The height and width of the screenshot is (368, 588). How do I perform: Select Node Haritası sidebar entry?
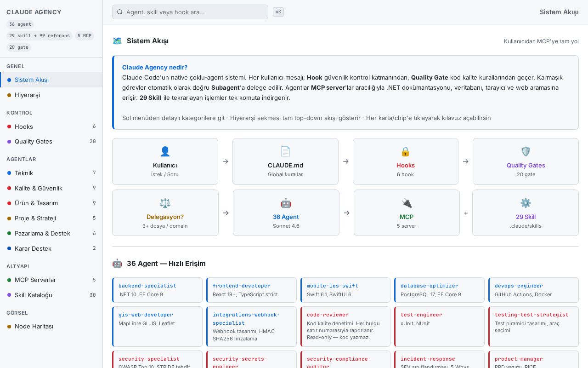point(51,326)
